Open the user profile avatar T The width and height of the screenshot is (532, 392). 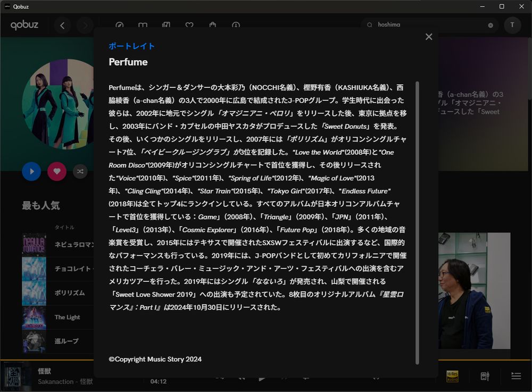point(512,25)
